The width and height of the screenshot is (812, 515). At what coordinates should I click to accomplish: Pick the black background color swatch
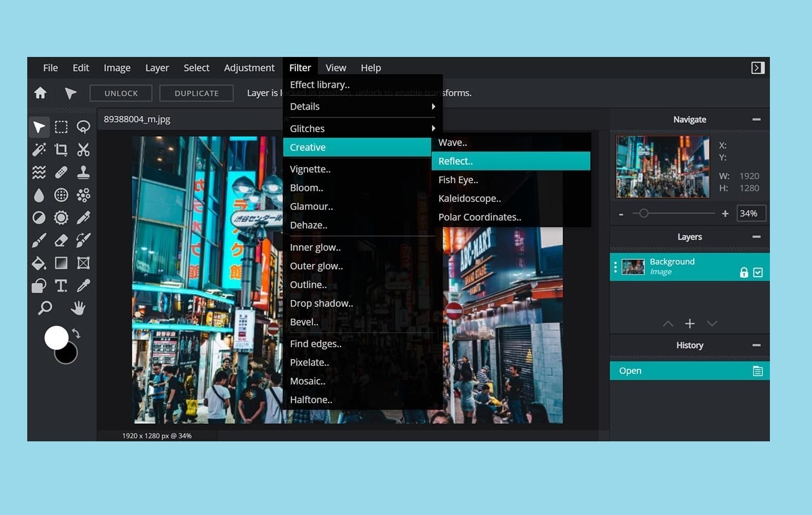click(x=67, y=353)
